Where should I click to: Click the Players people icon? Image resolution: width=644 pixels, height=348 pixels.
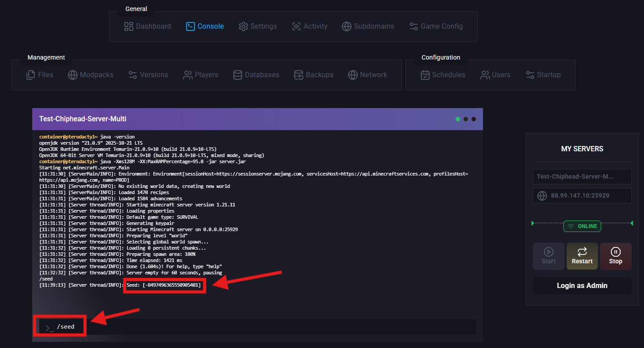pos(188,75)
